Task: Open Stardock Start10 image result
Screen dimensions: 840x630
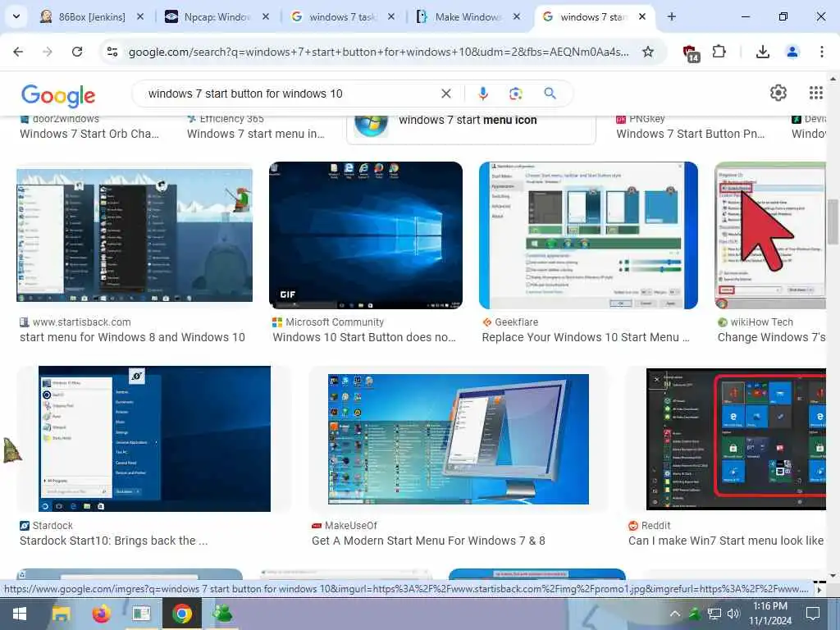Action: [154, 439]
